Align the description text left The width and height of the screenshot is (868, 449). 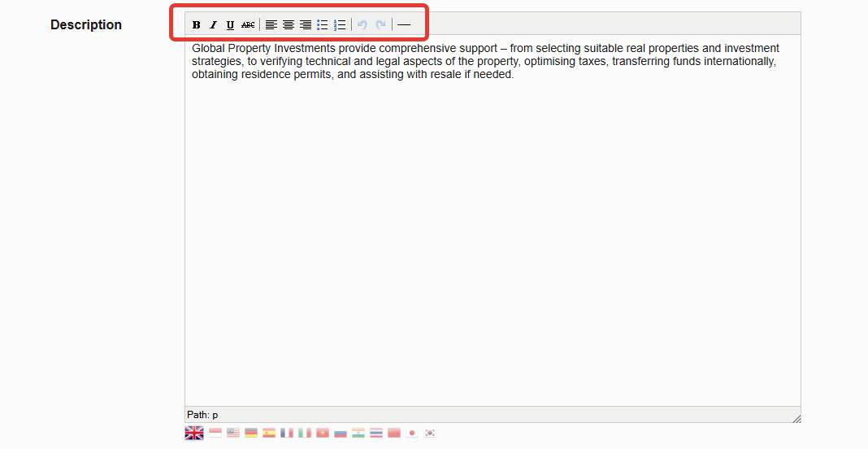click(271, 25)
